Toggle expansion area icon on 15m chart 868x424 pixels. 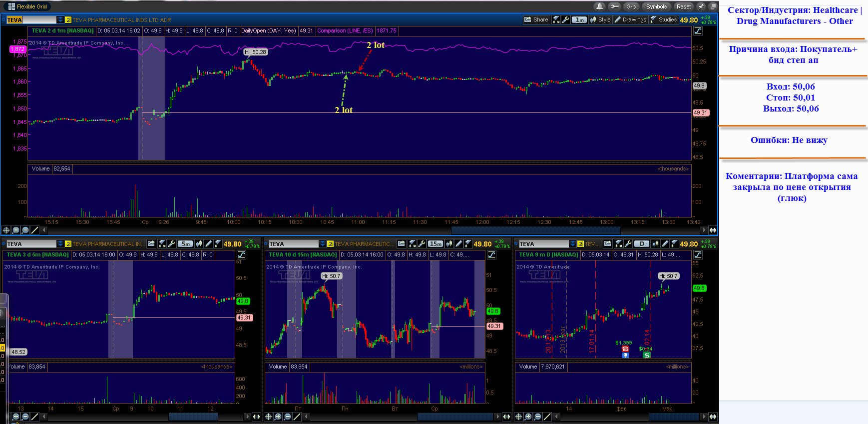506,416
